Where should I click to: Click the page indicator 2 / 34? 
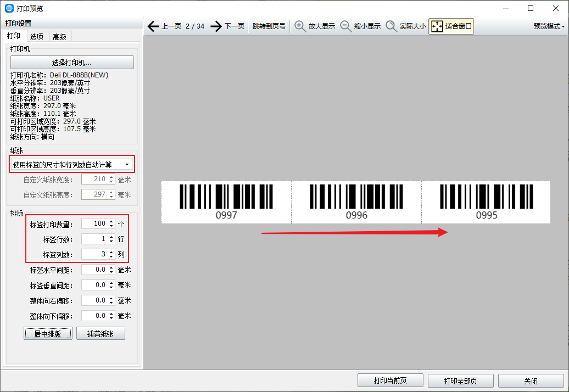pos(195,26)
